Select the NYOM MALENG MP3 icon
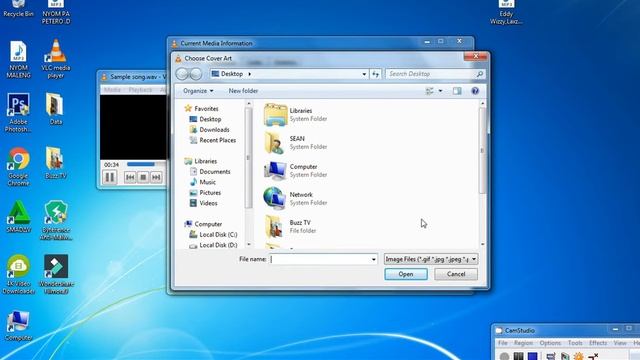 tap(18, 59)
